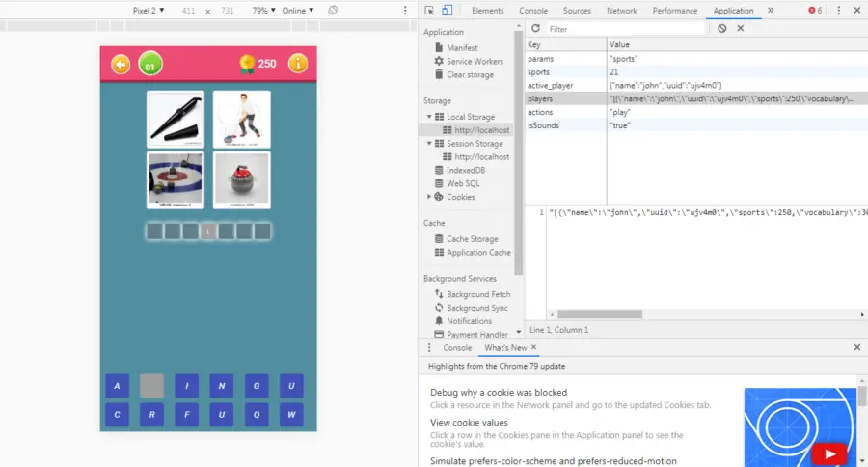Open the orange info button in game
Image resolution: width=868 pixels, height=467 pixels.
point(298,64)
